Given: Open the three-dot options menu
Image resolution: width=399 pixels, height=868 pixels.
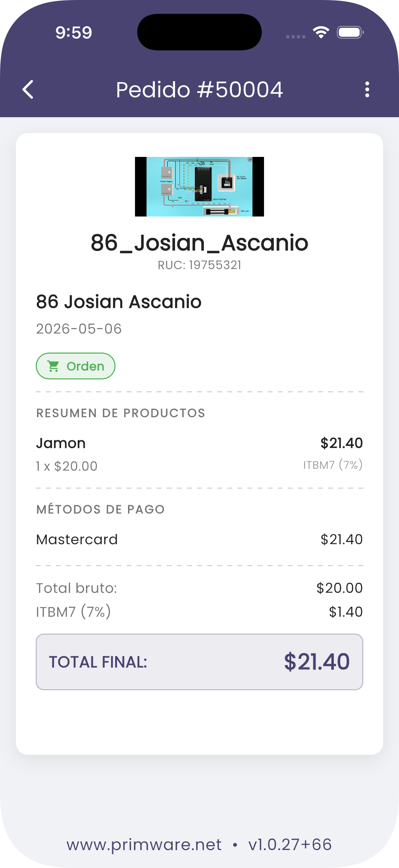Looking at the screenshot, I should click(x=367, y=89).
